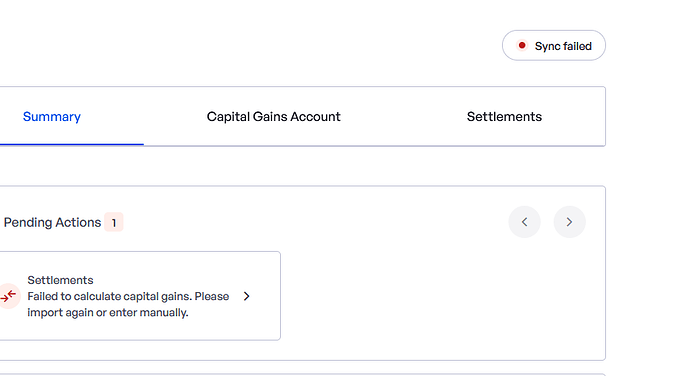Click the red dot sync status icon
Viewport: 690px width, 376px height.
(522, 45)
